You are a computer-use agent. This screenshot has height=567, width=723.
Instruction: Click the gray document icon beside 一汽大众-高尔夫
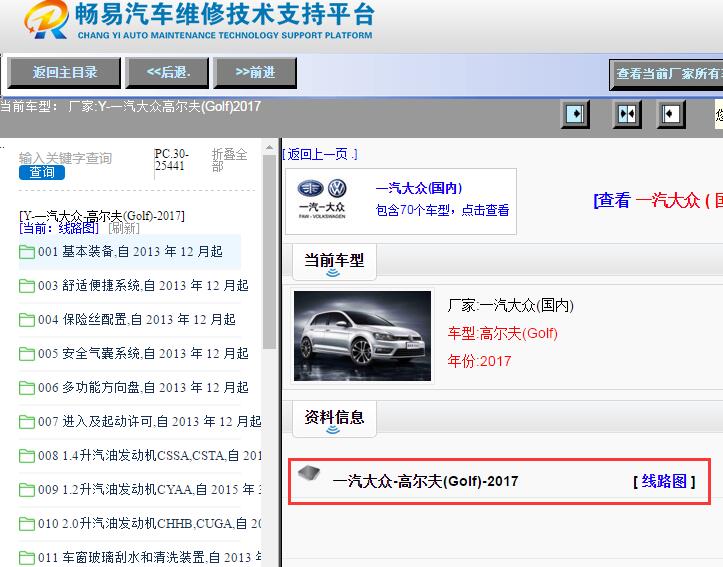(x=309, y=473)
